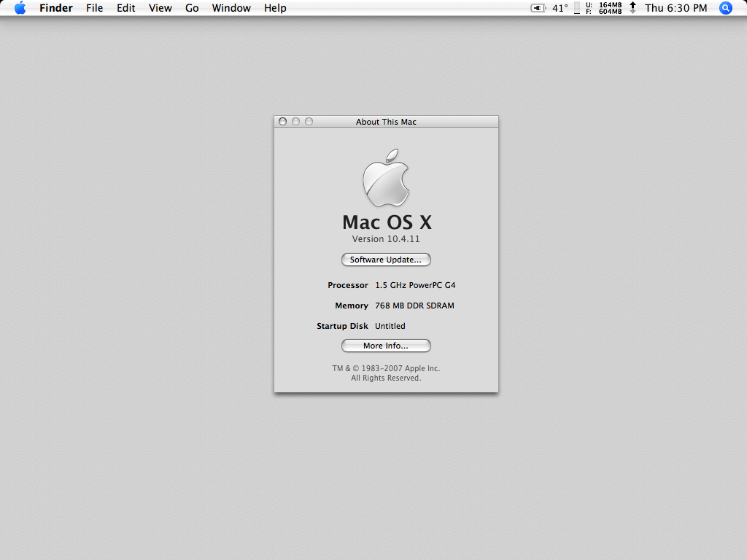Click the About This Mac title bar
This screenshot has width=747, height=560.
point(386,122)
